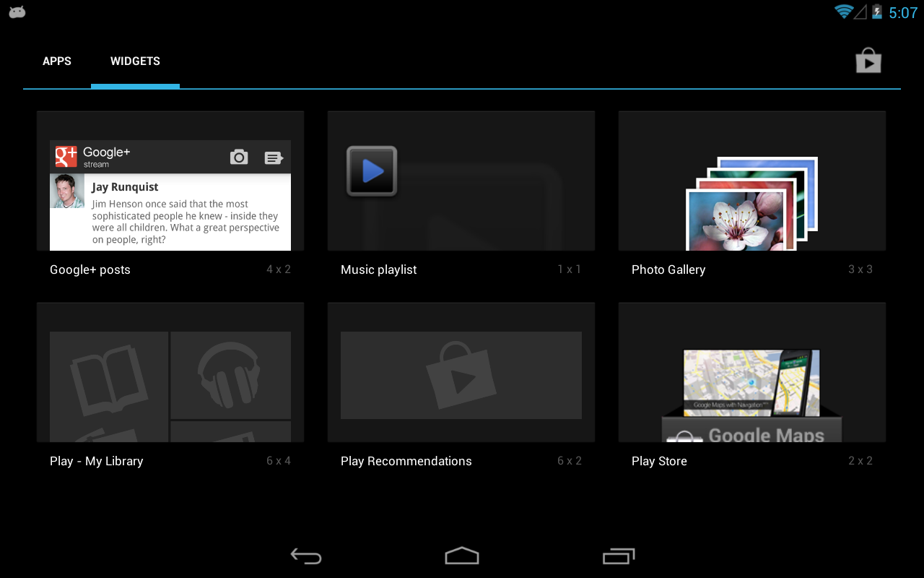Tap the Jim Henson post text

[186, 222]
